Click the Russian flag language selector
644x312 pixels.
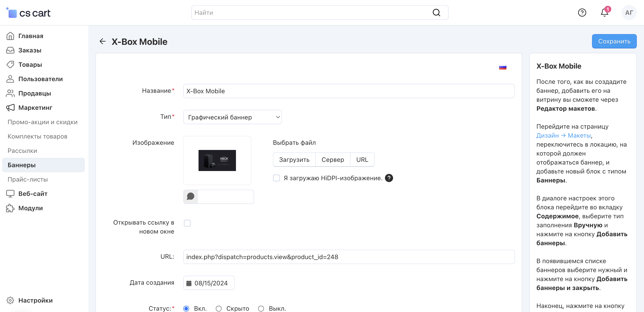[x=503, y=67]
